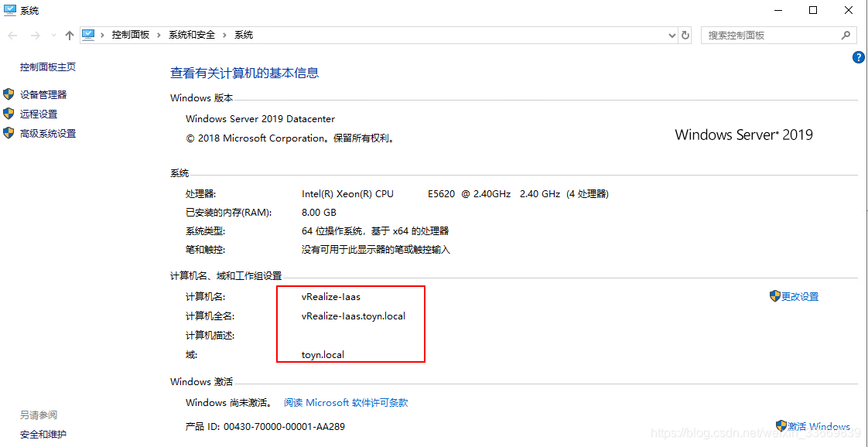
Task: Expand chevron after 系统和安全 breadcrumb
Action: tap(224, 35)
